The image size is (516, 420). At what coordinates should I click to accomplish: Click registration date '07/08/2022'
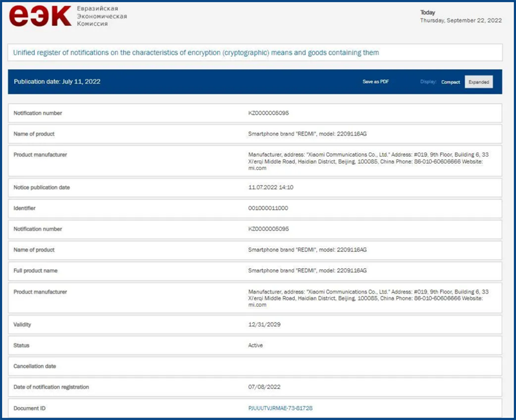click(264, 387)
